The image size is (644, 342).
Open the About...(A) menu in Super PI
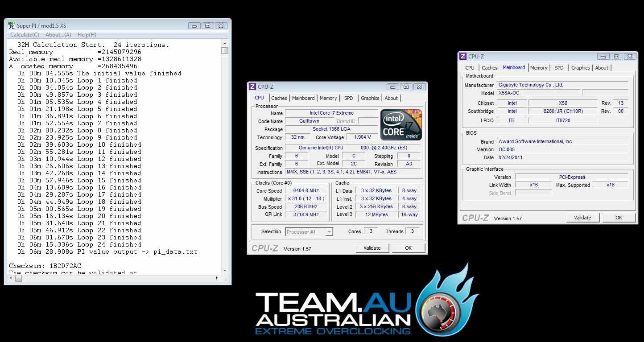coord(58,35)
